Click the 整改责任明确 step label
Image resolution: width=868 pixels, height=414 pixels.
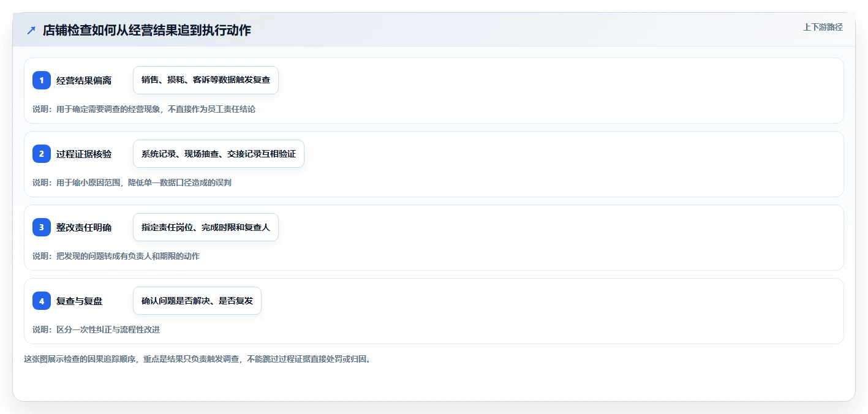click(84, 227)
